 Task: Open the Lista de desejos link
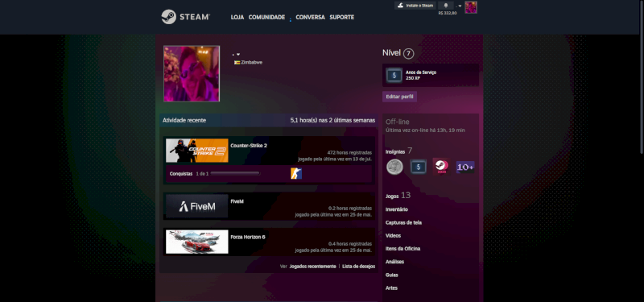[358, 267]
